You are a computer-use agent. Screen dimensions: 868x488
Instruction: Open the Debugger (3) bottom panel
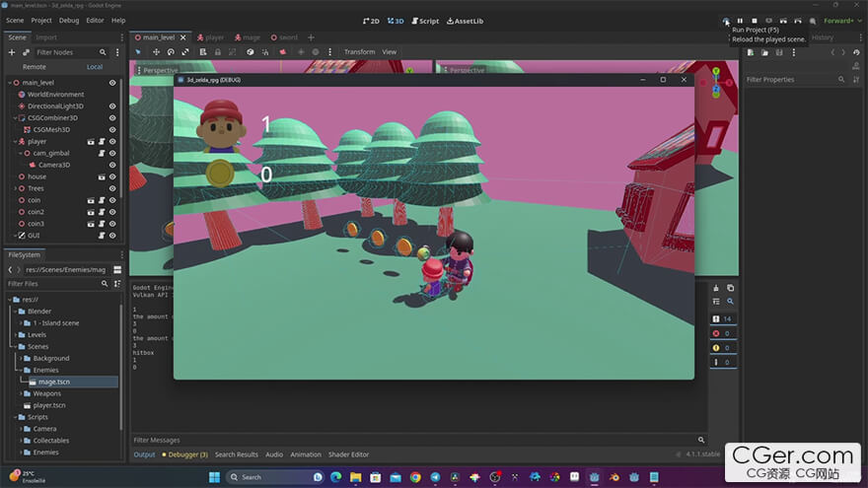tap(184, 454)
